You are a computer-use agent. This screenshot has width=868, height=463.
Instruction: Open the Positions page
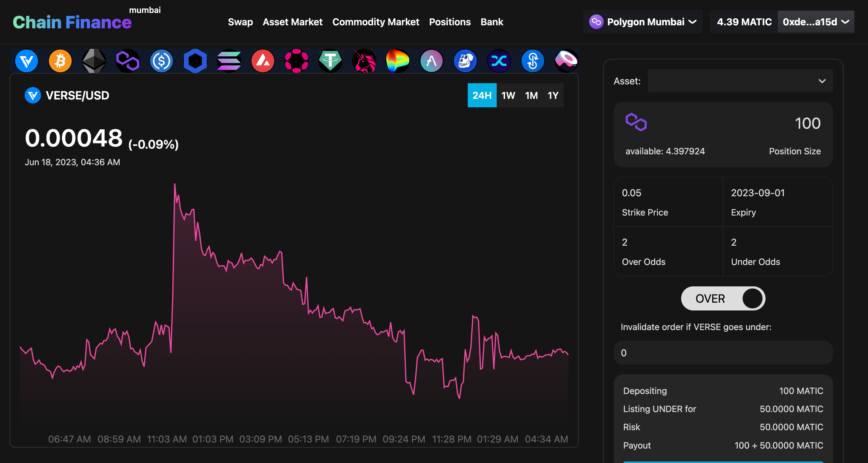pyautogui.click(x=449, y=22)
